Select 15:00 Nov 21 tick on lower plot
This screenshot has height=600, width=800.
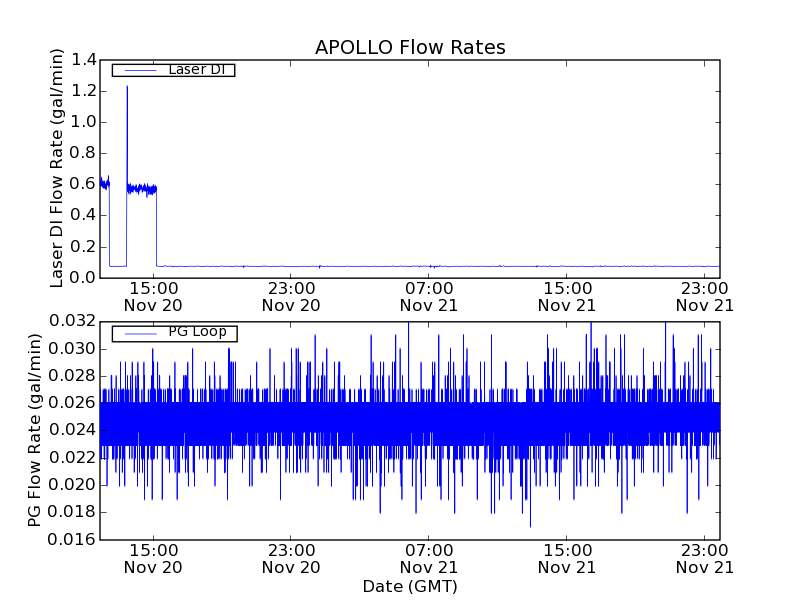(567, 558)
